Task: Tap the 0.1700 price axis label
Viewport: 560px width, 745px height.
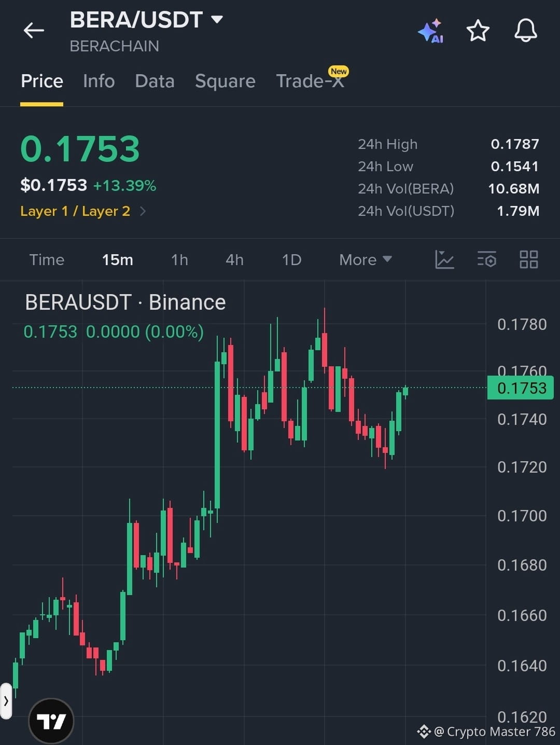Action: pyautogui.click(x=522, y=516)
